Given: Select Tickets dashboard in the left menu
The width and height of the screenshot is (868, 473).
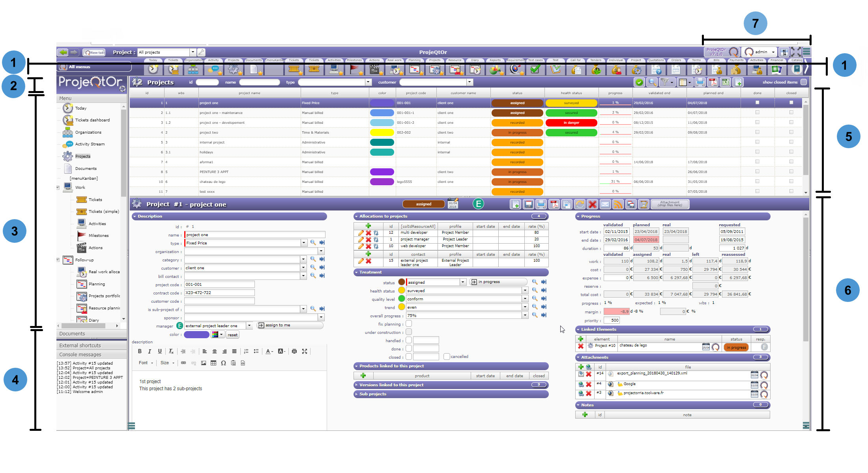Looking at the screenshot, I should pyautogui.click(x=92, y=120).
